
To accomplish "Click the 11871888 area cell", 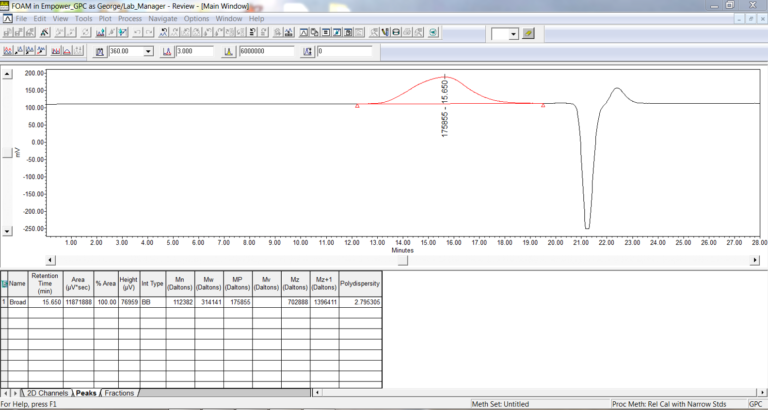I will tap(78, 302).
